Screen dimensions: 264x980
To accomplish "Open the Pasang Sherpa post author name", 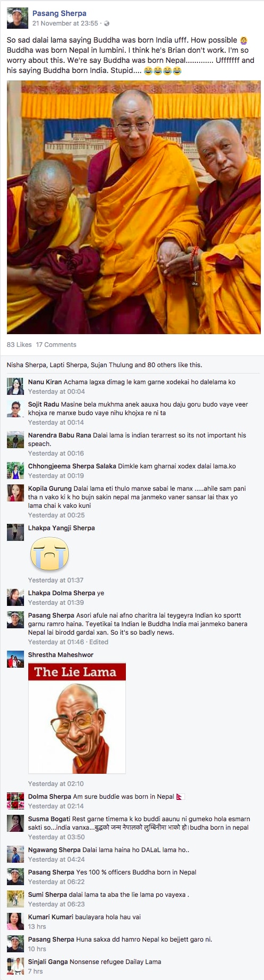I will [59, 13].
